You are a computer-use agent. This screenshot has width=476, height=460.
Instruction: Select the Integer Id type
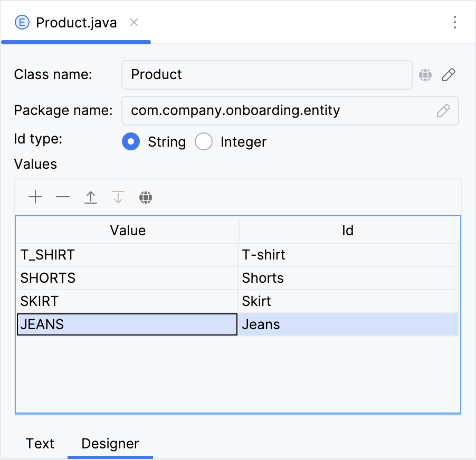pyautogui.click(x=204, y=141)
